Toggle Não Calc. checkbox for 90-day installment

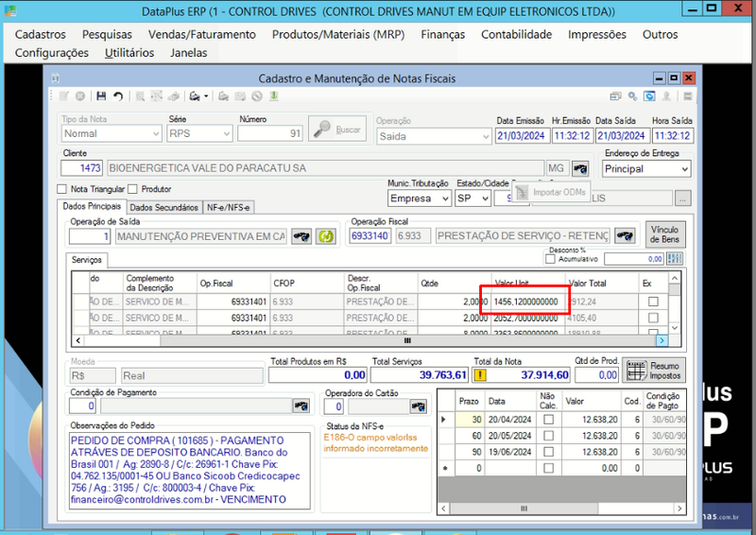coord(548,452)
